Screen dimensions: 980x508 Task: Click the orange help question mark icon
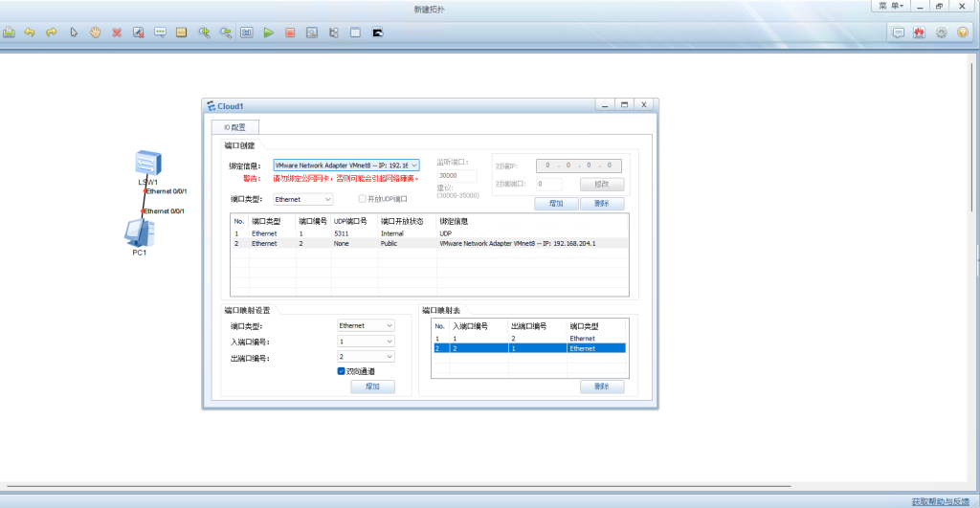click(962, 33)
